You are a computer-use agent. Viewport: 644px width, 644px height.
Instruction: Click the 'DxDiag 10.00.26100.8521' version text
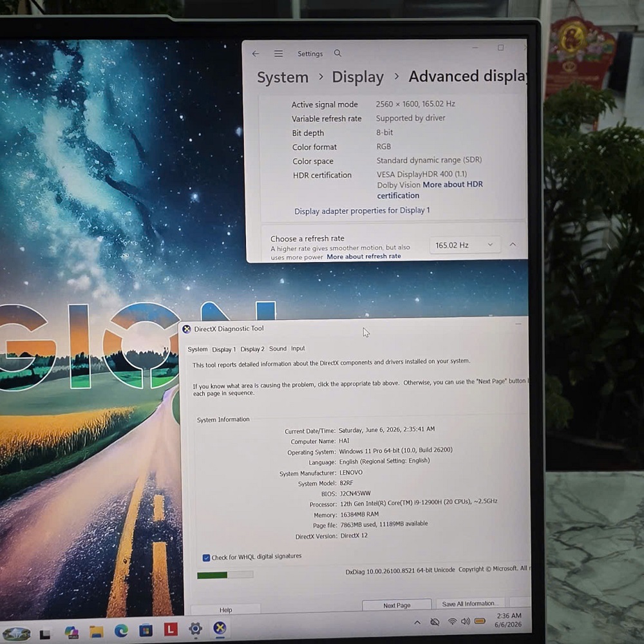click(400, 571)
